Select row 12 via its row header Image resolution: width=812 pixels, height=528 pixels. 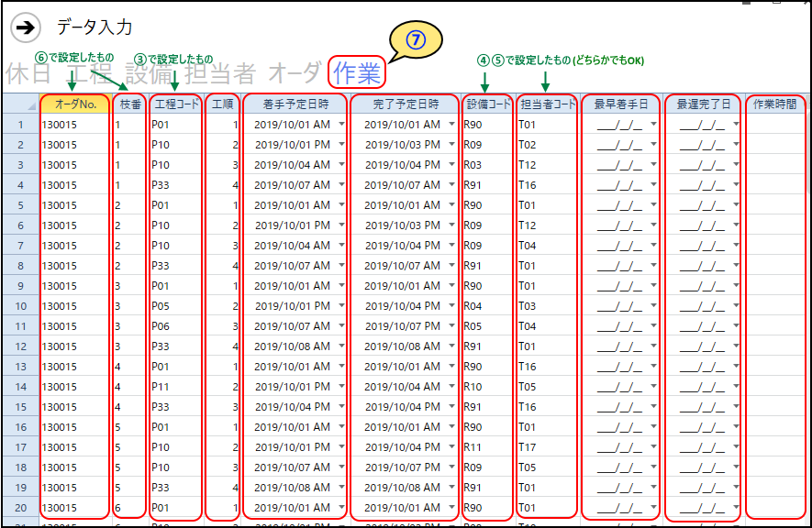20,346
